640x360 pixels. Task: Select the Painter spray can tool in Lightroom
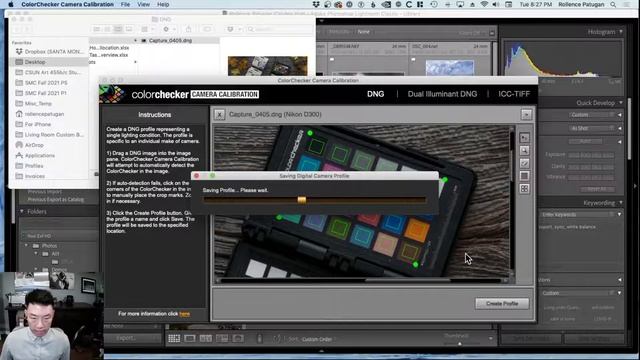pos(259,338)
